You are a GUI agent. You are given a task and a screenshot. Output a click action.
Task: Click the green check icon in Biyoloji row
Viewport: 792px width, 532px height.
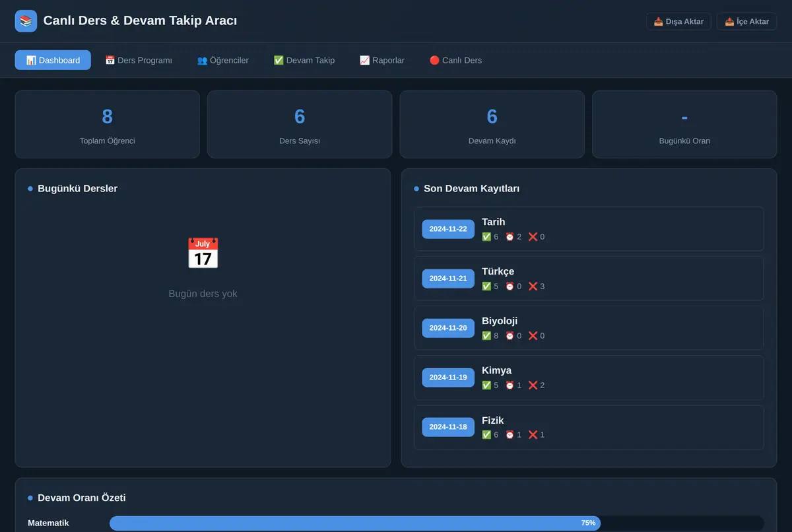[x=486, y=336]
